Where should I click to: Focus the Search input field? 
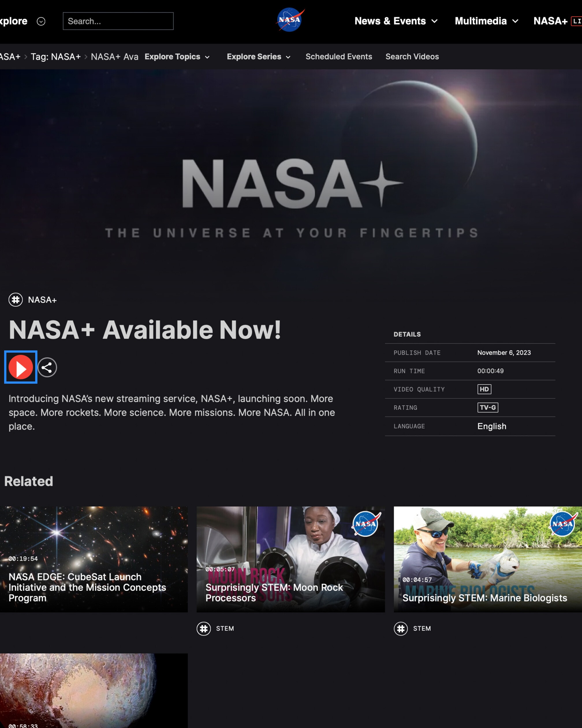[x=118, y=21]
